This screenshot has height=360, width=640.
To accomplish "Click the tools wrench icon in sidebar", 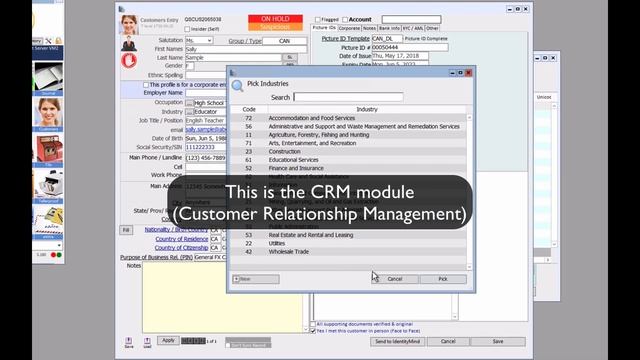I will 49,41.
